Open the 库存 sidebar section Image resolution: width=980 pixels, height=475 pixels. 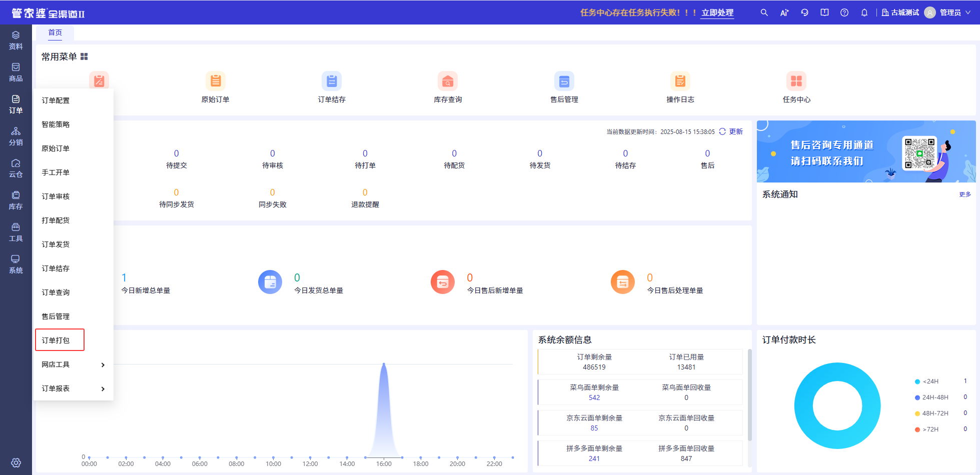(16, 200)
